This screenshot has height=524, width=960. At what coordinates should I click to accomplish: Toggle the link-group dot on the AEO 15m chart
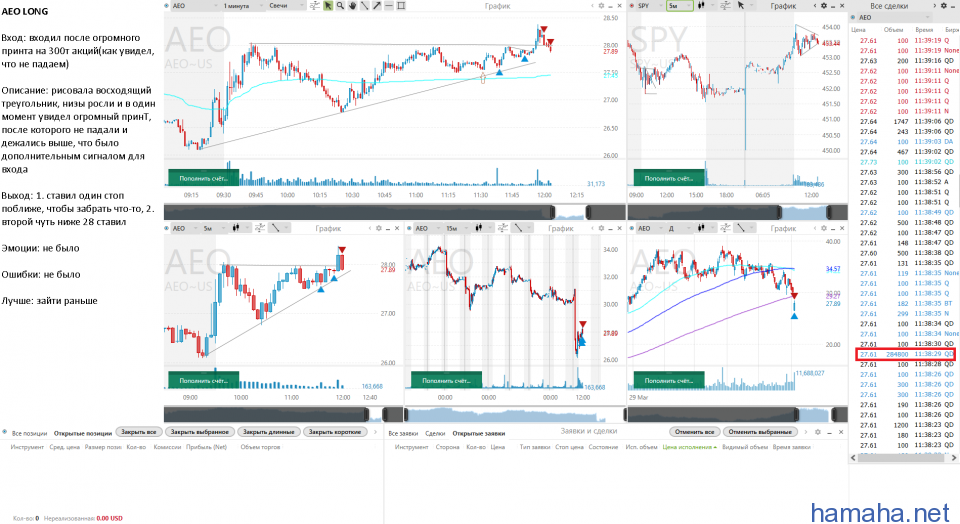click(x=410, y=228)
